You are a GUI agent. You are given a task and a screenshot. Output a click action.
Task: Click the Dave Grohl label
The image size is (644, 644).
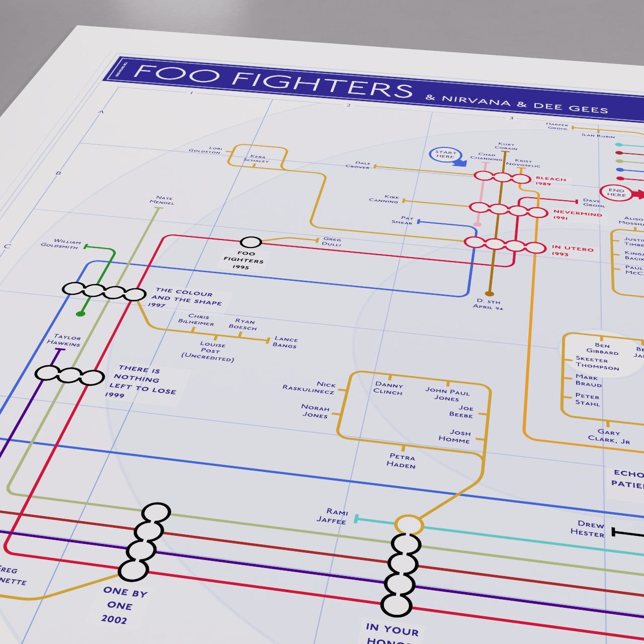click(x=594, y=203)
